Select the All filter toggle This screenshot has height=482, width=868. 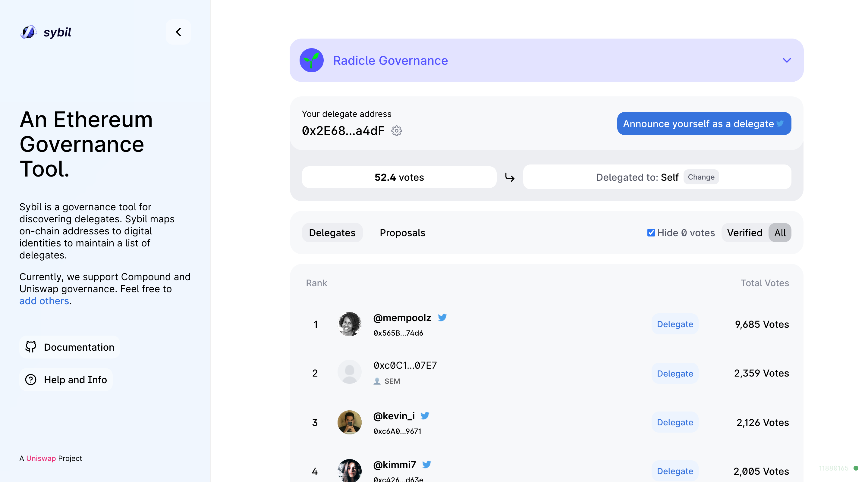[x=779, y=233]
